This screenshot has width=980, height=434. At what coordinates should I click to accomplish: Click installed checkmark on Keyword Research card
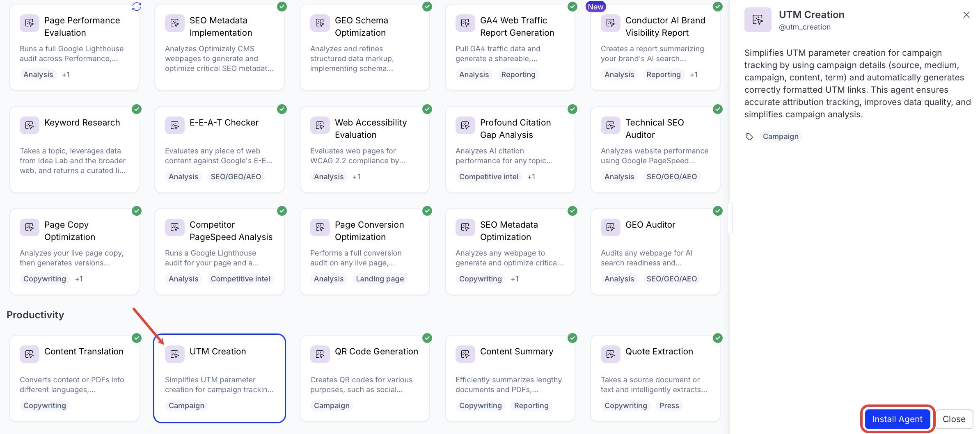coord(137,109)
